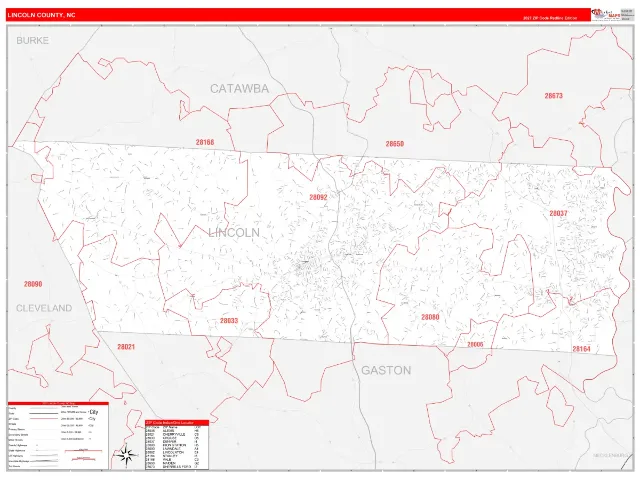Viewport: 640px width, 480px height.
Task: Click the BURKE county label
Action: point(33,40)
